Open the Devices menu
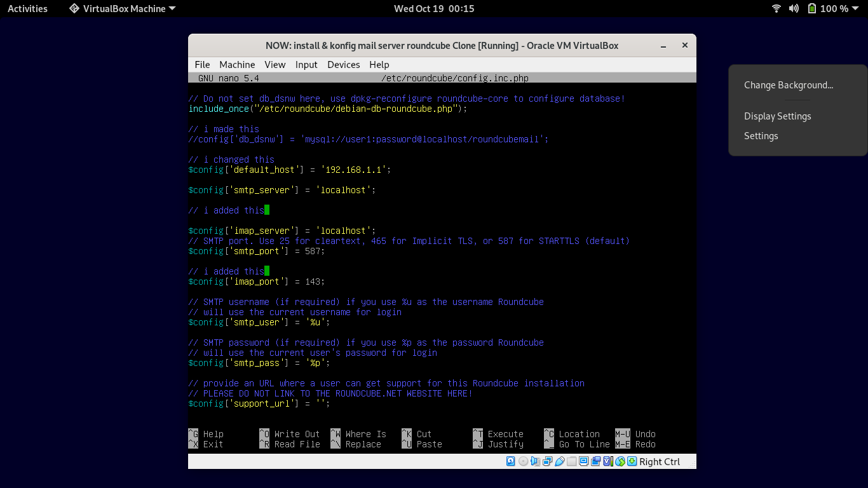 click(x=343, y=65)
